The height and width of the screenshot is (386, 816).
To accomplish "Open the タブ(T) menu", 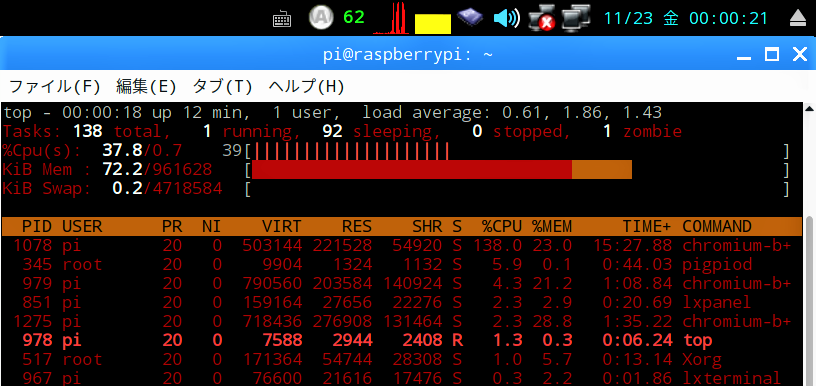I will [222, 86].
